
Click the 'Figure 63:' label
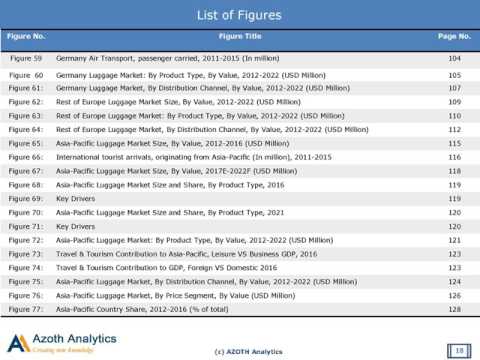click(x=26, y=116)
